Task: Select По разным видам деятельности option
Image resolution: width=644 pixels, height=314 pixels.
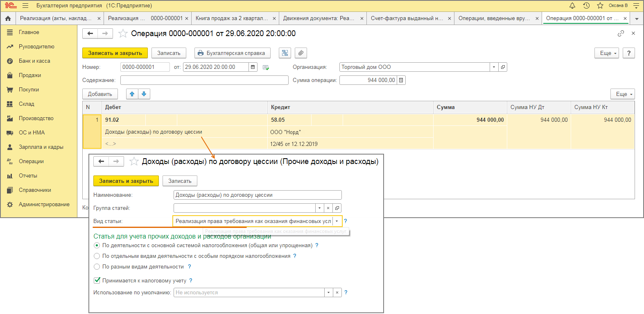Action: pos(97,267)
